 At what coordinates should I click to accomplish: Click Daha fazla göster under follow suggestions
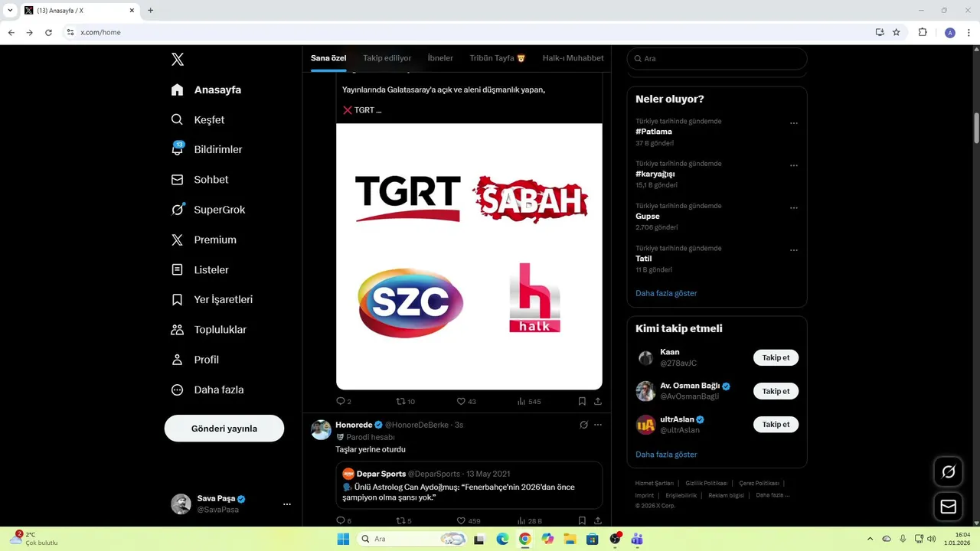tap(666, 455)
